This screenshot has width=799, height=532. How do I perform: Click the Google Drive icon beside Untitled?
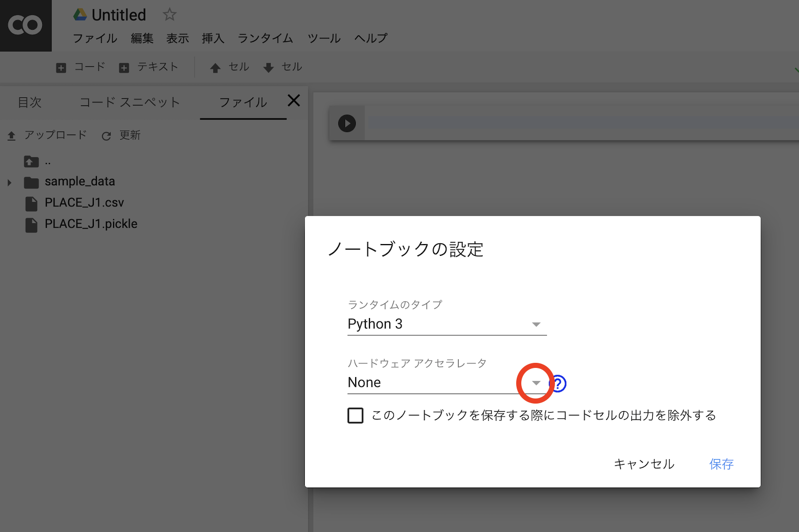click(80, 15)
